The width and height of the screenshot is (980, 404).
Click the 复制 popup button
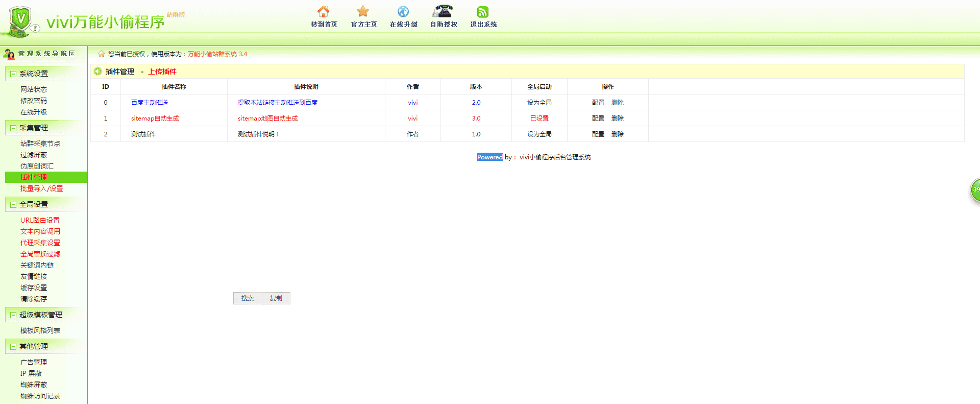tap(276, 298)
